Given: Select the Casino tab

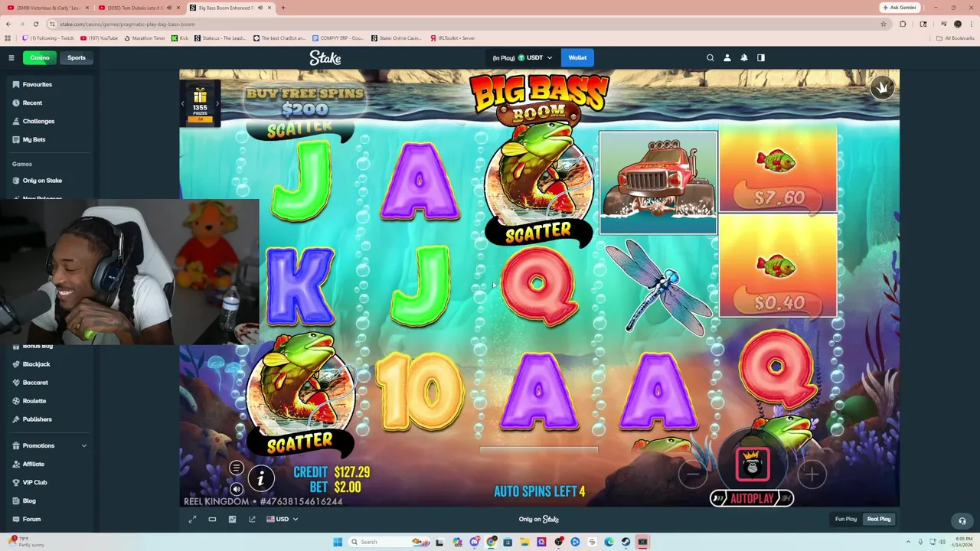Looking at the screenshot, I should 40,57.
